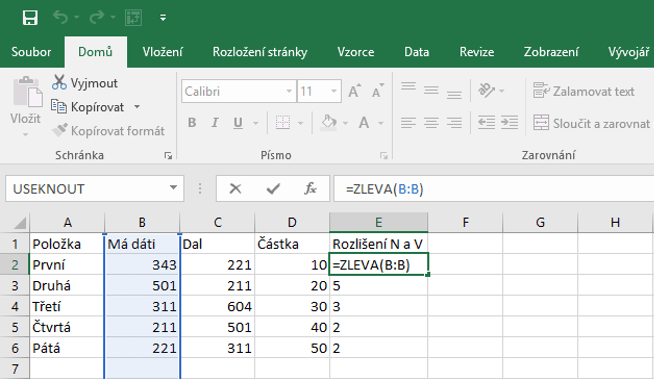This screenshot has height=379, width=654.
Task: Center text horizontally
Action: coord(431,123)
